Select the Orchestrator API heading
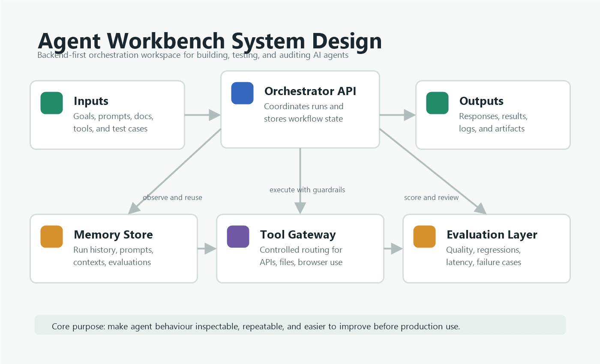Viewport: 600px width, 364px height. pyautogui.click(x=310, y=91)
